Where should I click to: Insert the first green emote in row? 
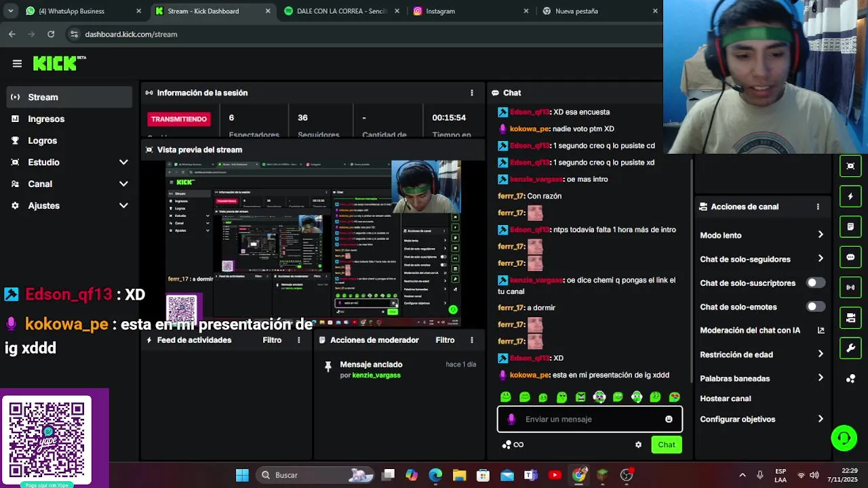505,397
